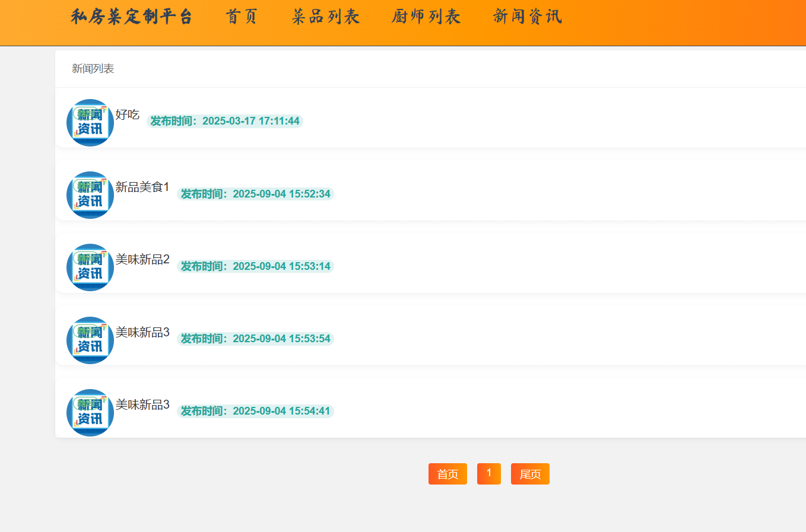Open the 美味新品2 news title

[x=142, y=259]
